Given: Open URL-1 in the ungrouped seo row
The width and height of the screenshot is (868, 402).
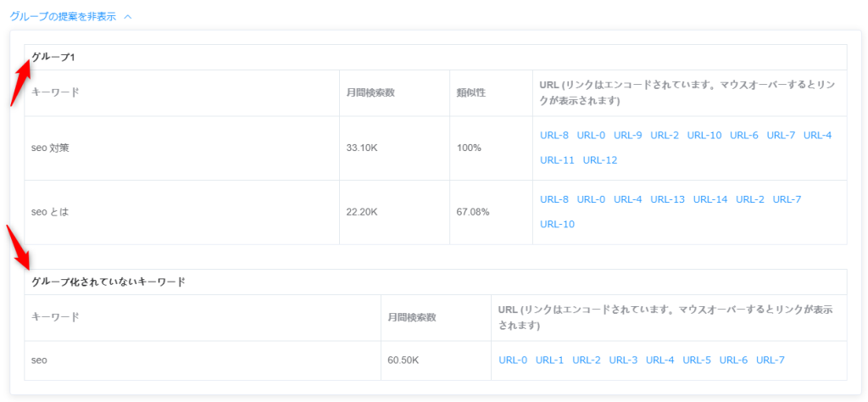Looking at the screenshot, I should [549, 360].
